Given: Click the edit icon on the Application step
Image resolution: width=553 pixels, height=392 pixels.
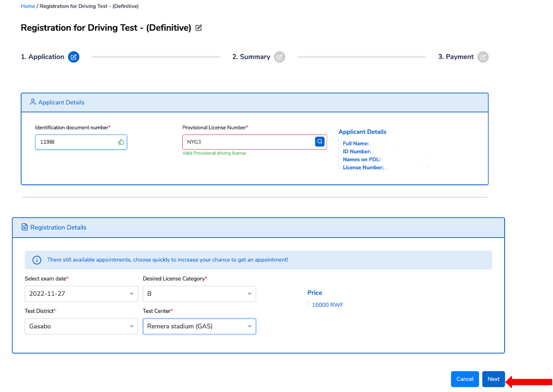Looking at the screenshot, I should [x=73, y=57].
